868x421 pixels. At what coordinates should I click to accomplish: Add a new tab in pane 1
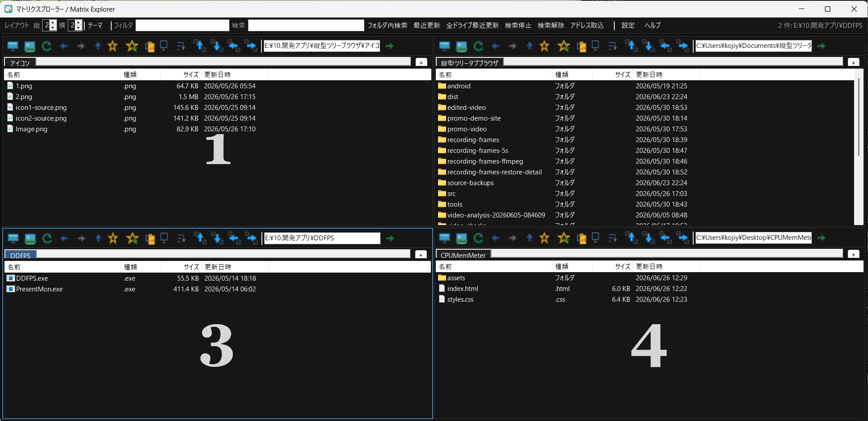(421, 62)
